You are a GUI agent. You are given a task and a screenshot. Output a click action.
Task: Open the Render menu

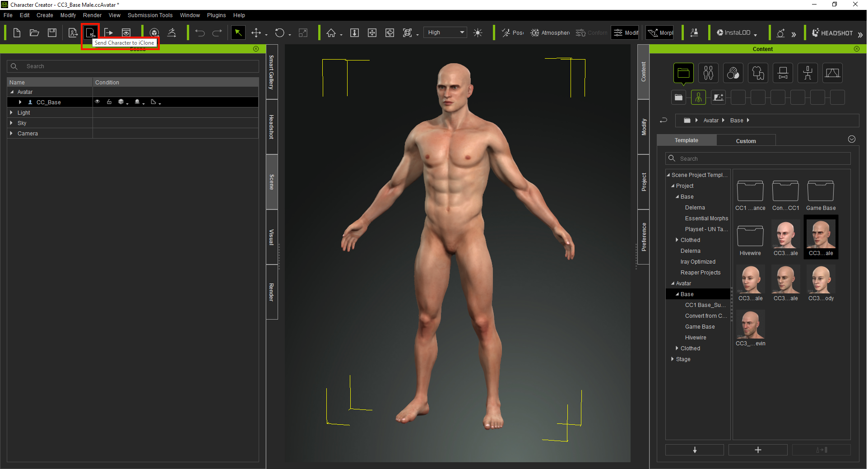coord(92,15)
